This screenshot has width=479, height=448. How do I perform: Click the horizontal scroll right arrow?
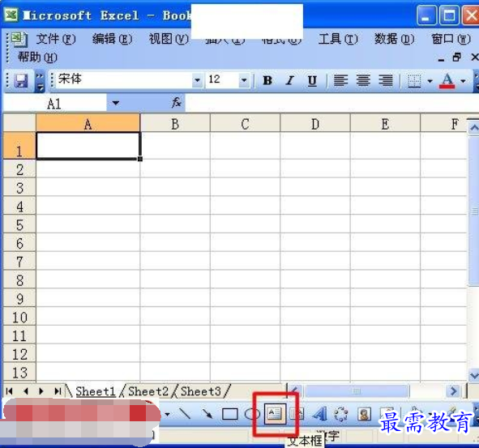coord(454,391)
